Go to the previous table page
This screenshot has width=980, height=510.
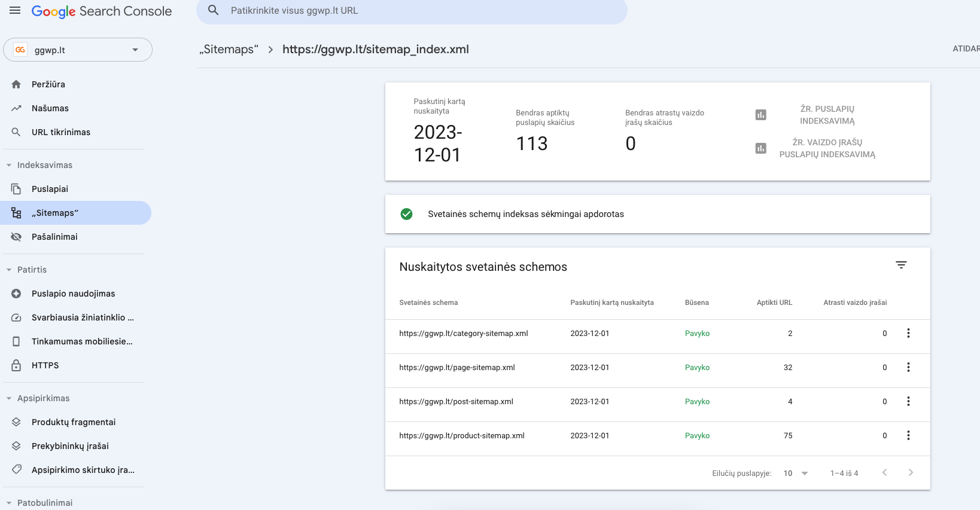click(x=884, y=472)
